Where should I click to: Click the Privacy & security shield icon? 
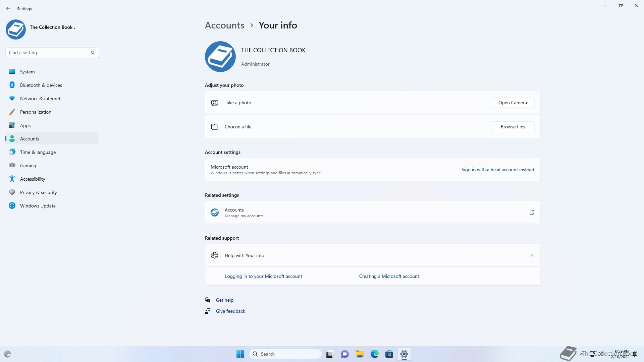coord(12,192)
